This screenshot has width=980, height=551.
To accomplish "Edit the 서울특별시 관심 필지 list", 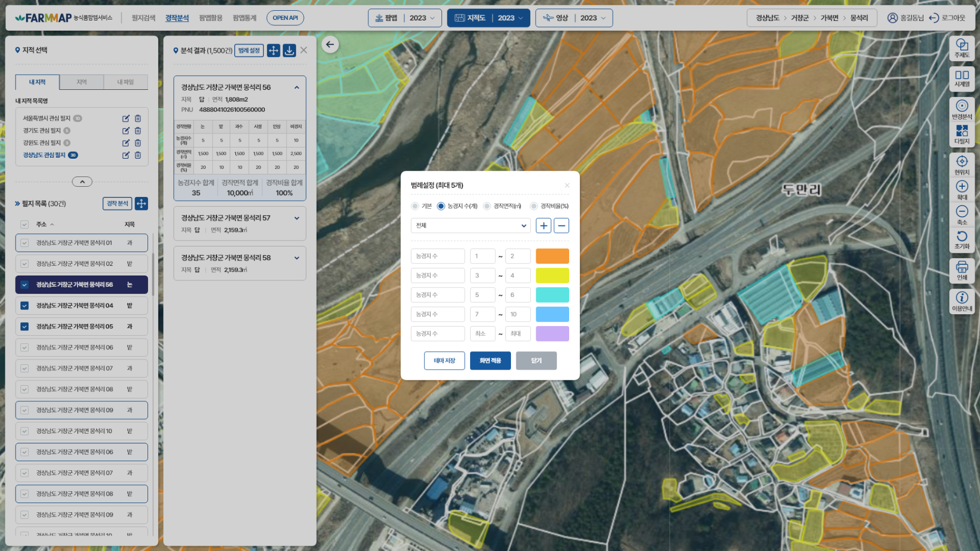I will tap(125, 118).
